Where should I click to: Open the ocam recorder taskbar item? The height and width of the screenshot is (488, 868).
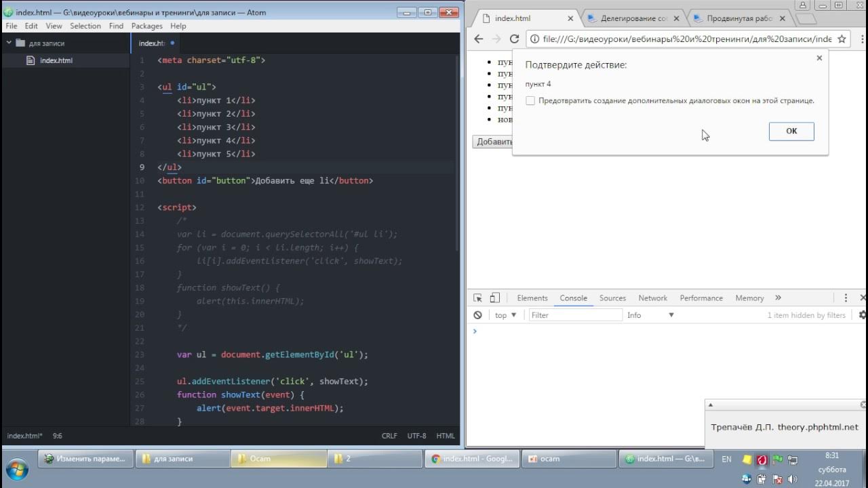(568, 459)
